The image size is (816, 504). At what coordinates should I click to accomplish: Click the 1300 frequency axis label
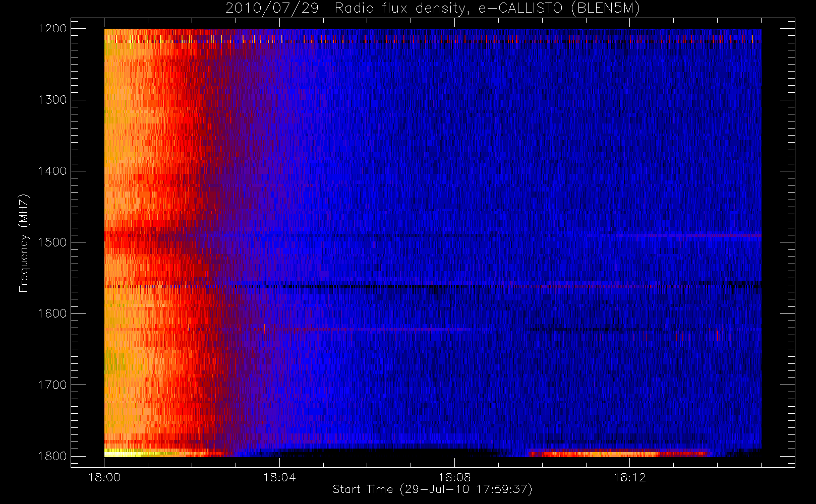click(x=52, y=100)
